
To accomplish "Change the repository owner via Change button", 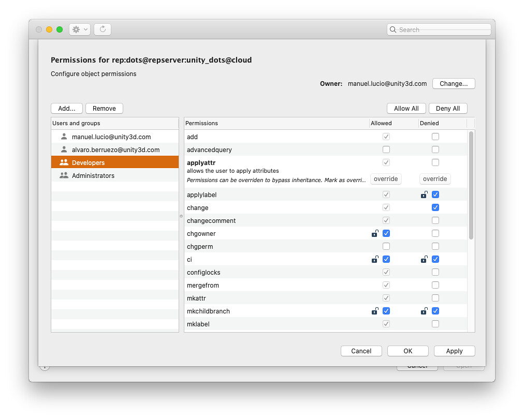I will pos(454,83).
